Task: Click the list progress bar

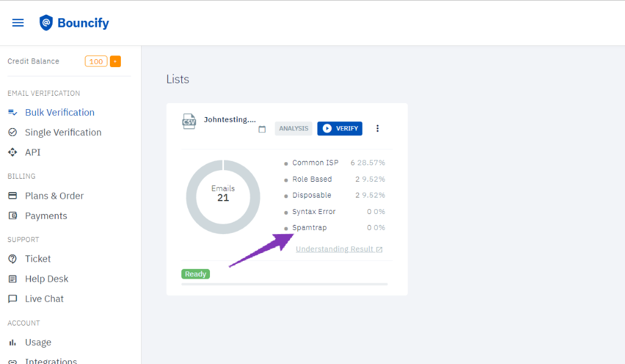Action: [284, 284]
